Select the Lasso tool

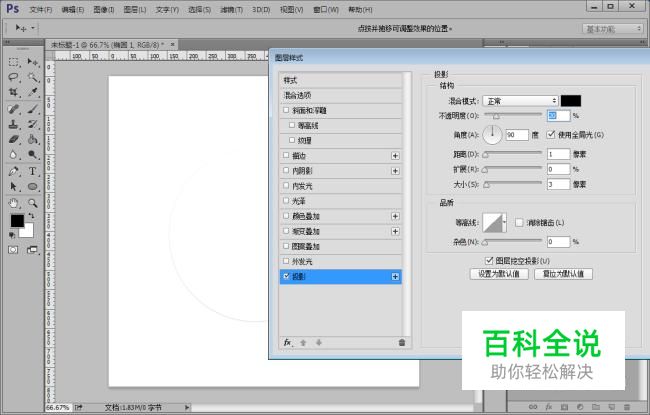(x=14, y=77)
